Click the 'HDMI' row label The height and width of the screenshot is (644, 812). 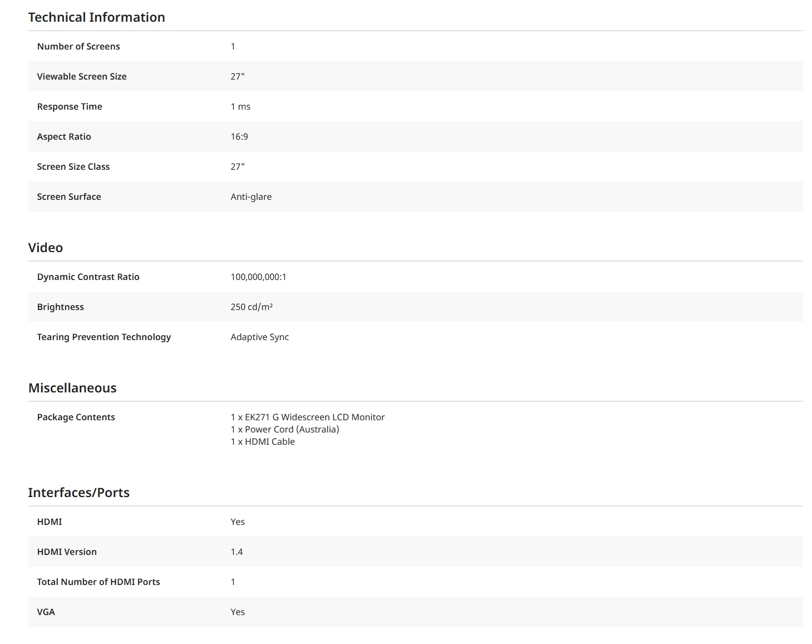[50, 522]
